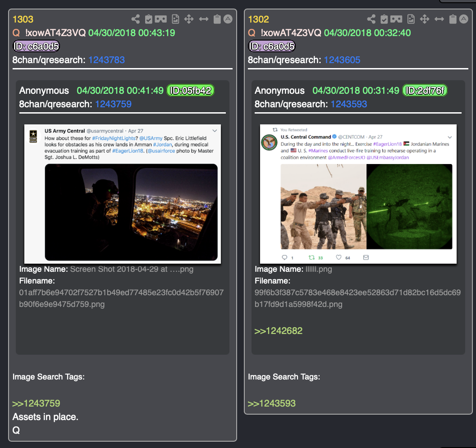Click the filename starting with 99f6b3f387c5783
The image size is (476, 448).
[x=357, y=298]
